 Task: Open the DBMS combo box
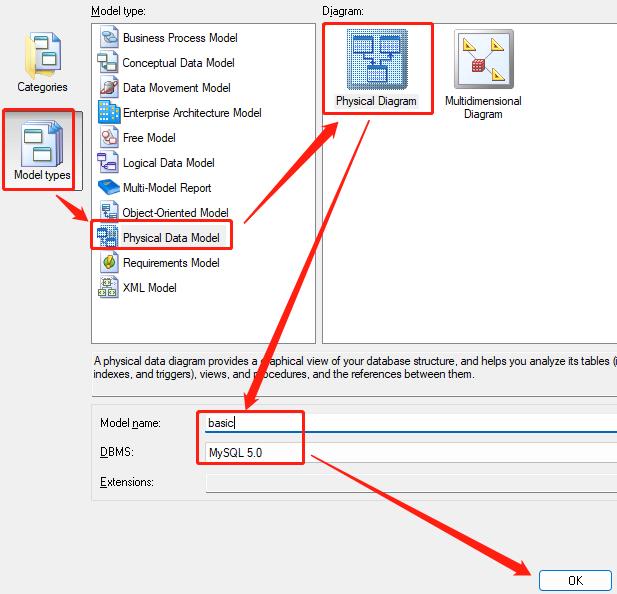pos(411,452)
